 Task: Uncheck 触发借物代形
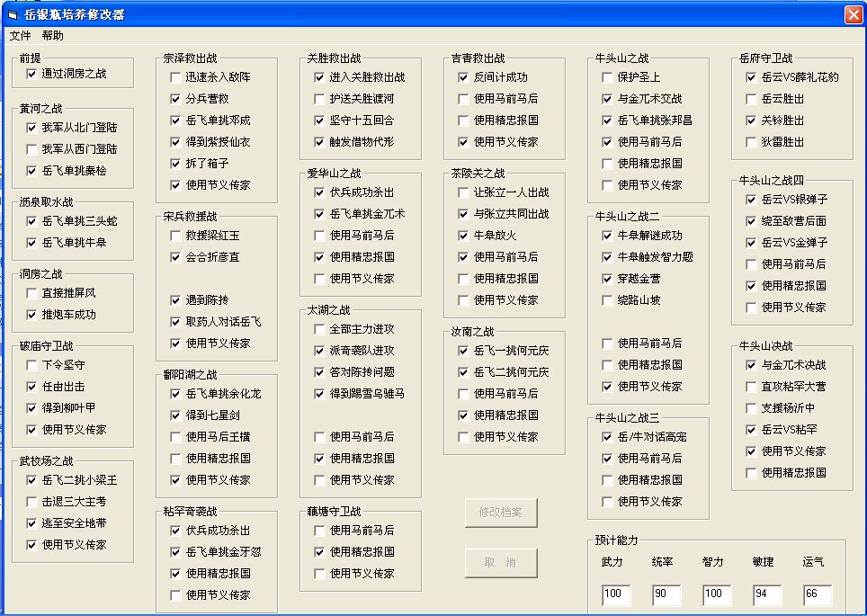(319, 142)
